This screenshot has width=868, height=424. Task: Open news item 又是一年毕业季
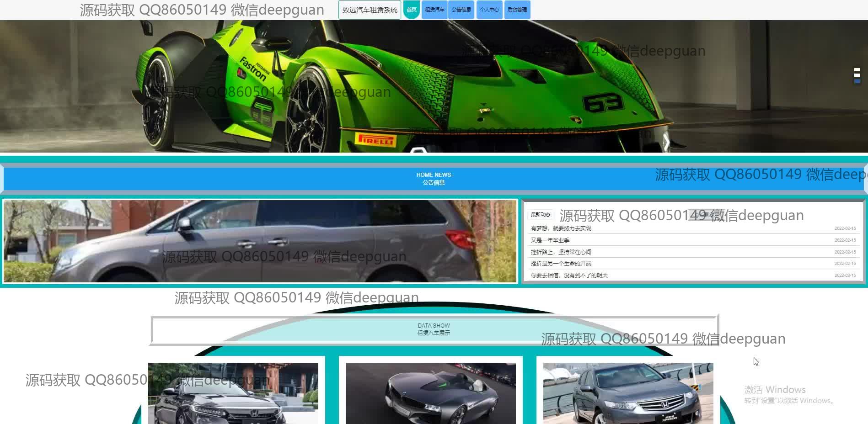(x=550, y=240)
